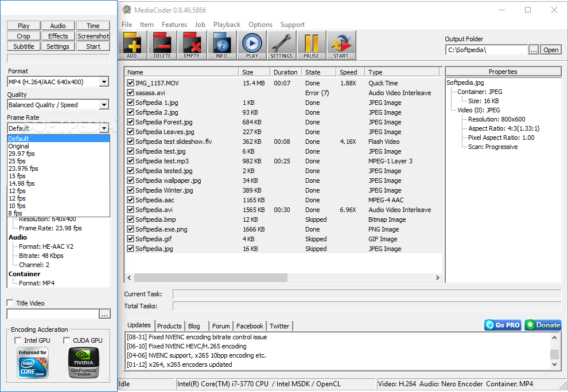Image resolution: width=568 pixels, height=392 pixels.
Task: Uncheck Softpedia Forest.jpg checkbox
Action: (131, 122)
